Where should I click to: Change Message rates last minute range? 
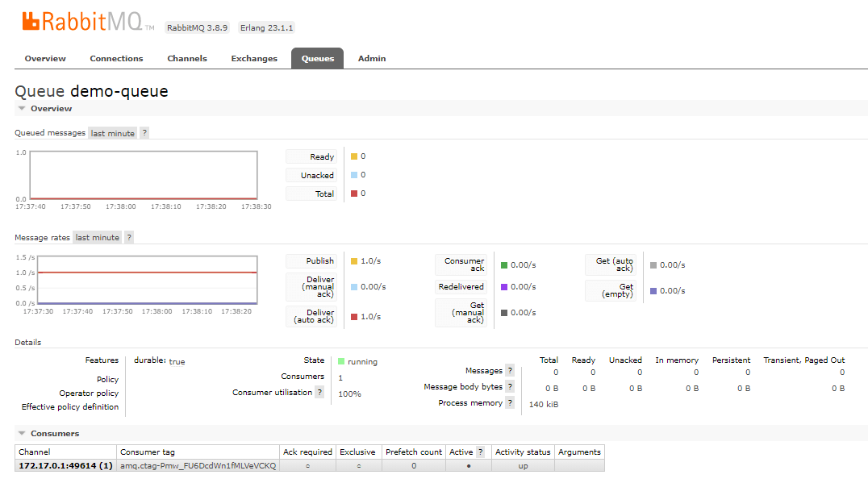tap(98, 237)
